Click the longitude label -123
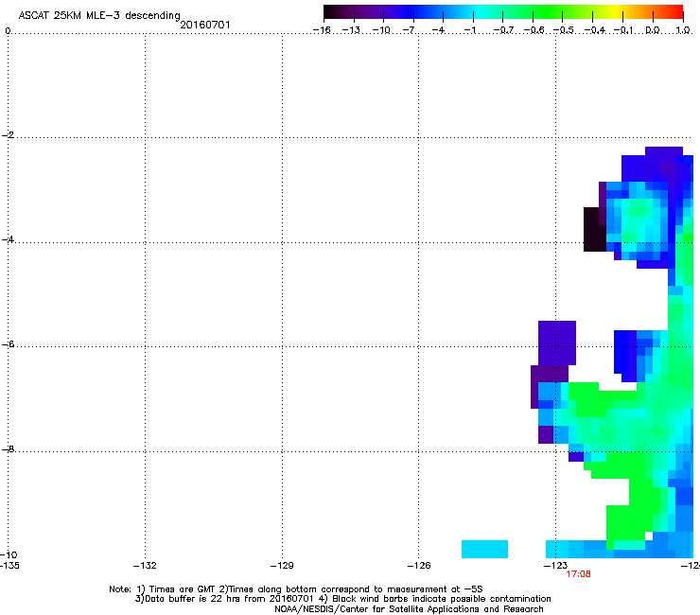Image resolution: width=700 pixels, height=615 pixels. click(555, 566)
